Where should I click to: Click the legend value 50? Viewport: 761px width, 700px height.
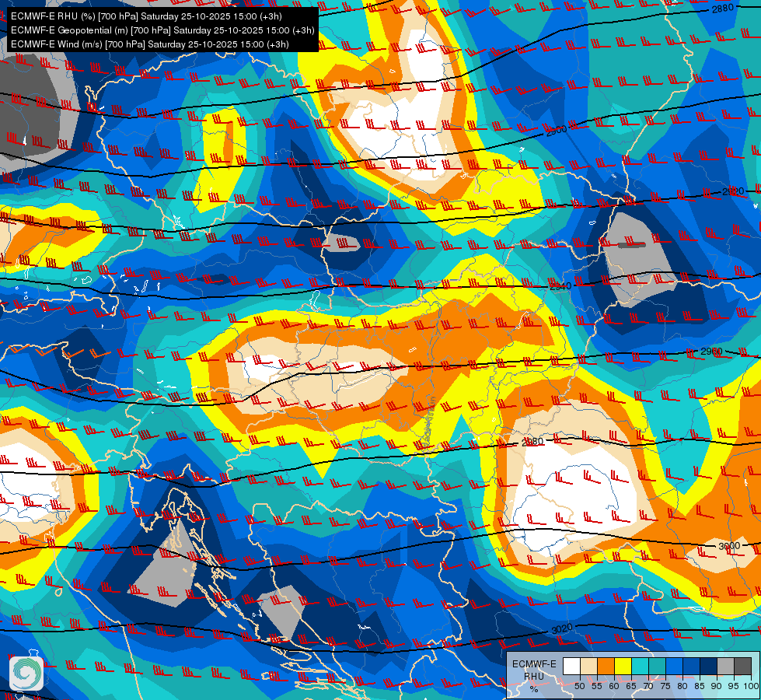coord(580,687)
